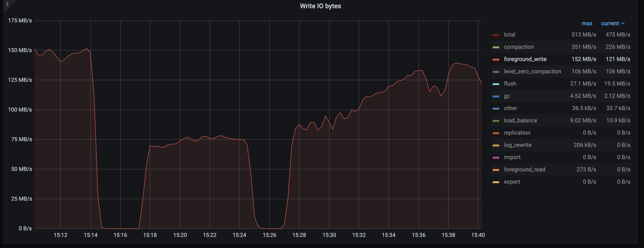644x248 pixels.
Task: Select the foreground_read legend entry
Action: [524, 169]
